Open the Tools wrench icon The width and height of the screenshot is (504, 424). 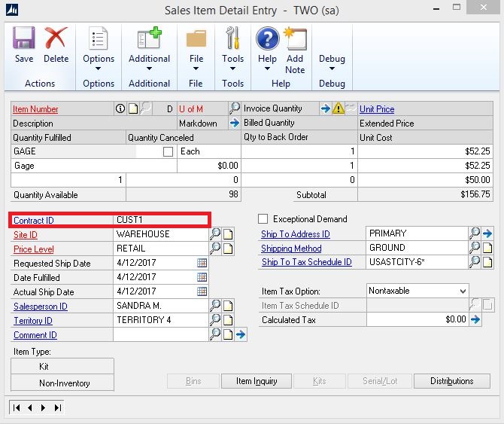pos(232,38)
